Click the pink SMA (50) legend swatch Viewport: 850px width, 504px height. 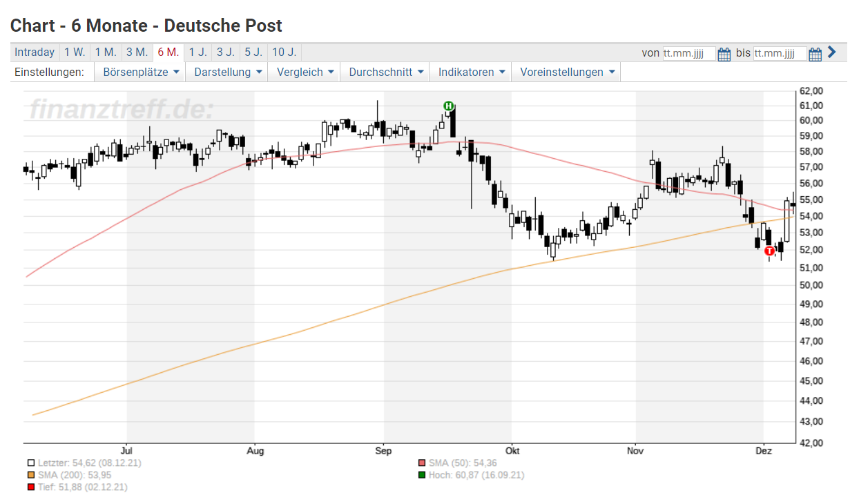coord(422,463)
